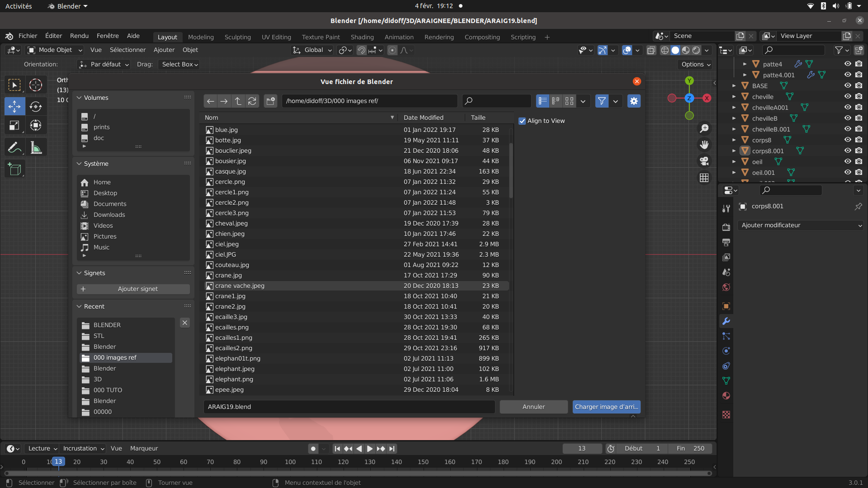This screenshot has width=868, height=488.
Task: Click the Ajouter signet button
Action: 133,289
